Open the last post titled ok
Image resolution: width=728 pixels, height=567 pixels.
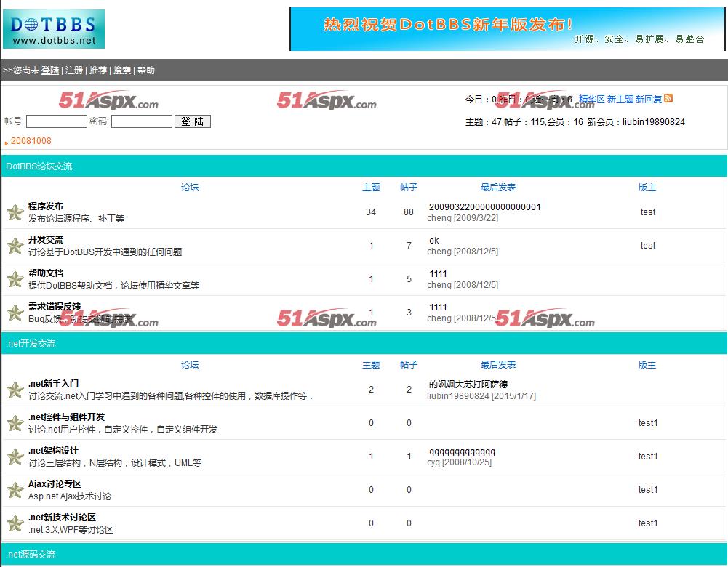[x=434, y=241]
